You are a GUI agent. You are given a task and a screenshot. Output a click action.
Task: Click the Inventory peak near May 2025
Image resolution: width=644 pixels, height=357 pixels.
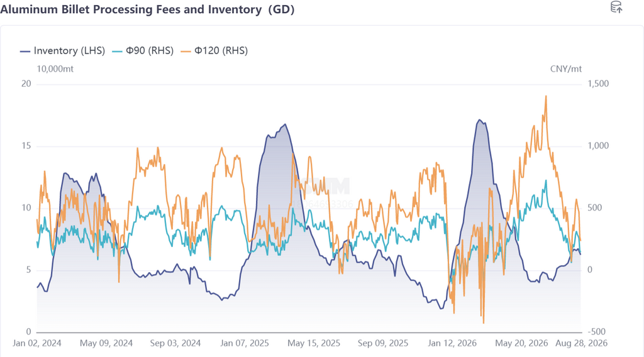(285, 124)
